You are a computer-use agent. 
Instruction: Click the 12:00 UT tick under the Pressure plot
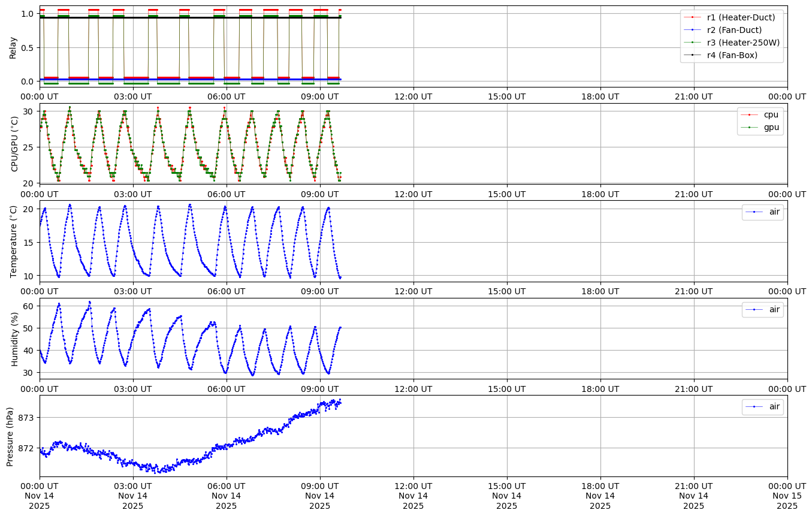(x=413, y=486)
